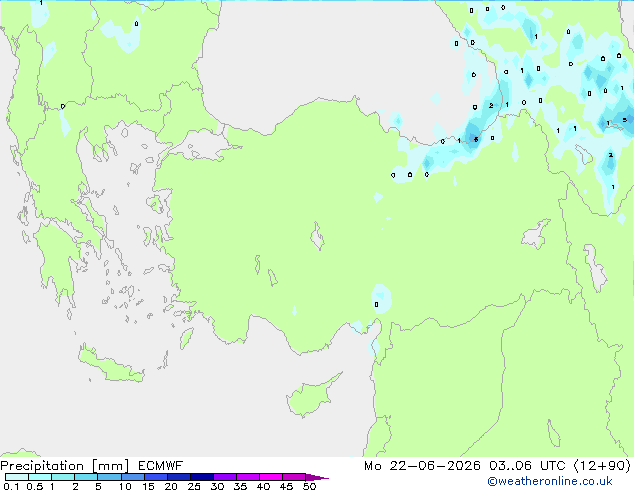Image resolution: width=634 pixels, height=490 pixels.
Task: Click the '(12+90)' forecast offset text
Action: point(602,466)
